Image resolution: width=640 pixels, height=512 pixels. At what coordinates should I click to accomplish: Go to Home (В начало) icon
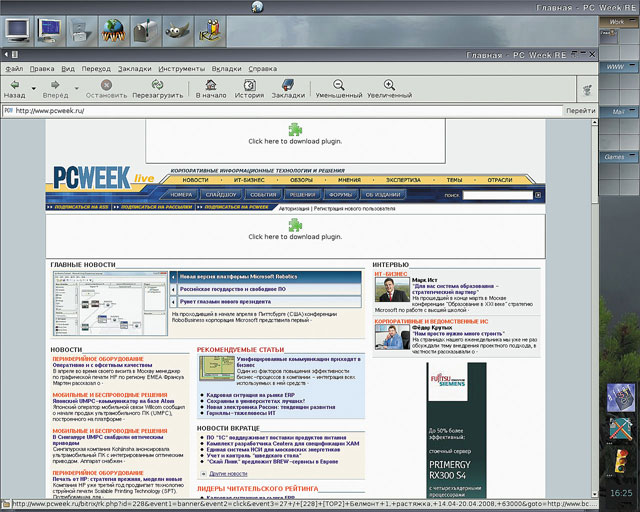[x=211, y=85]
